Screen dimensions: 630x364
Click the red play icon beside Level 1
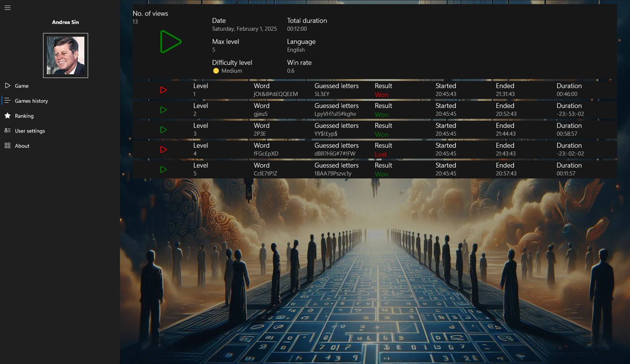pyautogui.click(x=163, y=90)
